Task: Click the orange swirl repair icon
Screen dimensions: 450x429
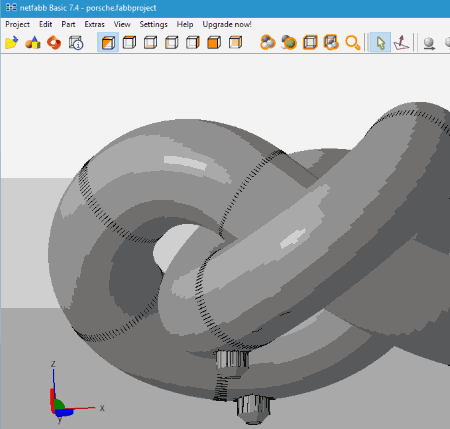Action: (x=54, y=42)
